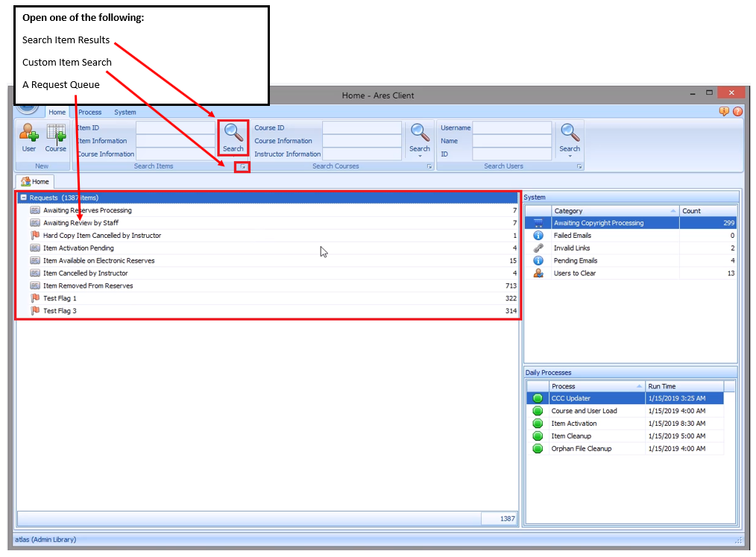The width and height of the screenshot is (756, 557).
Task: Click the Search Courses magnifier icon
Action: [x=420, y=134]
